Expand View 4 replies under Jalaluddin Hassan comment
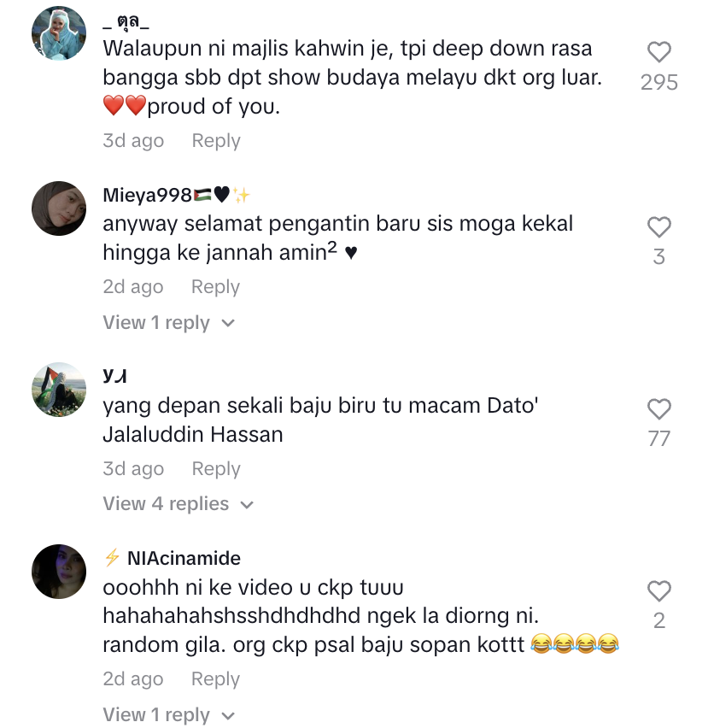Viewport: 714px width, 728px height. (x=178, y=504)
